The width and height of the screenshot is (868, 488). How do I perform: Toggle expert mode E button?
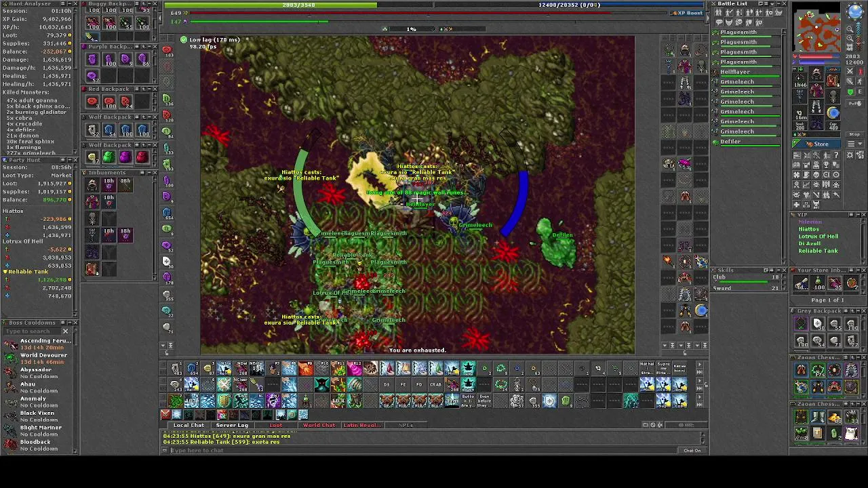coord(860,92)
